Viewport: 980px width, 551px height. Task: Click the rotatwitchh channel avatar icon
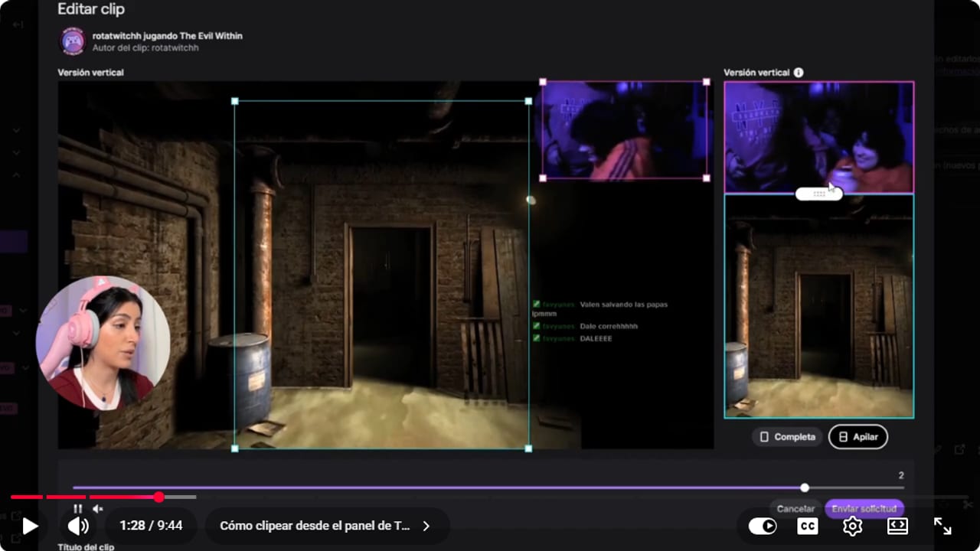(x=72, y=41)
